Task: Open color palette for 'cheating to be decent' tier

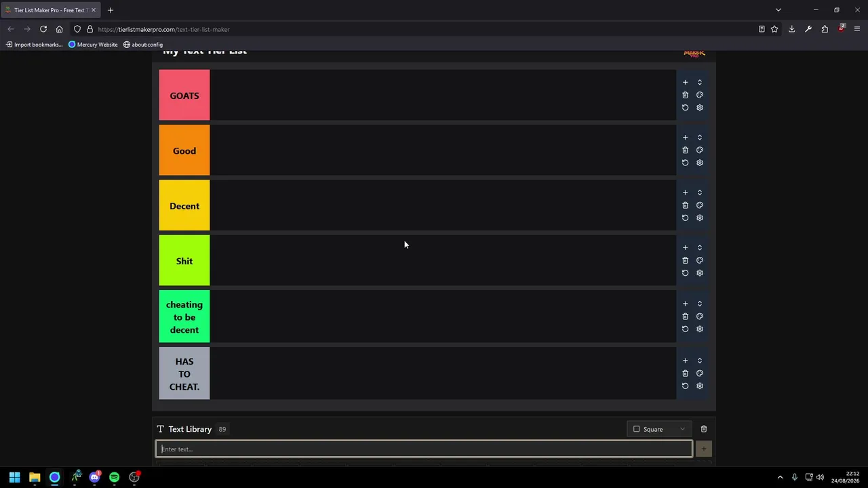Action: pos(700,317)
